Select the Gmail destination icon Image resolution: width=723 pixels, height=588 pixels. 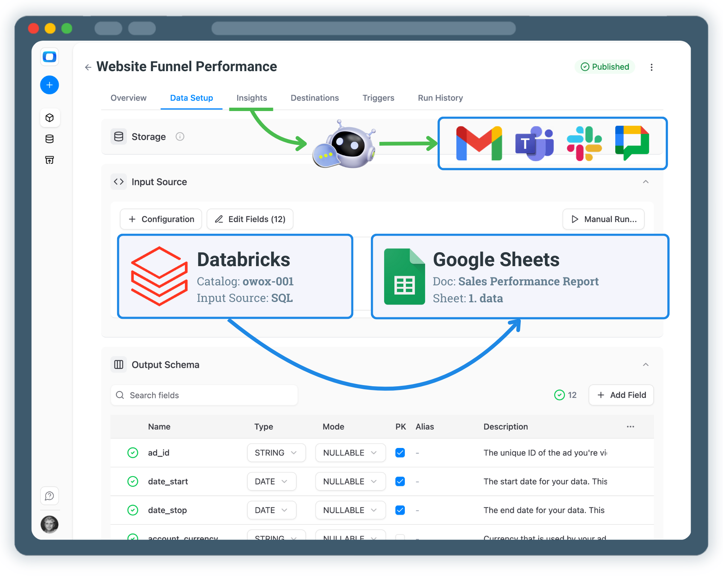click(x=479, y=143)
